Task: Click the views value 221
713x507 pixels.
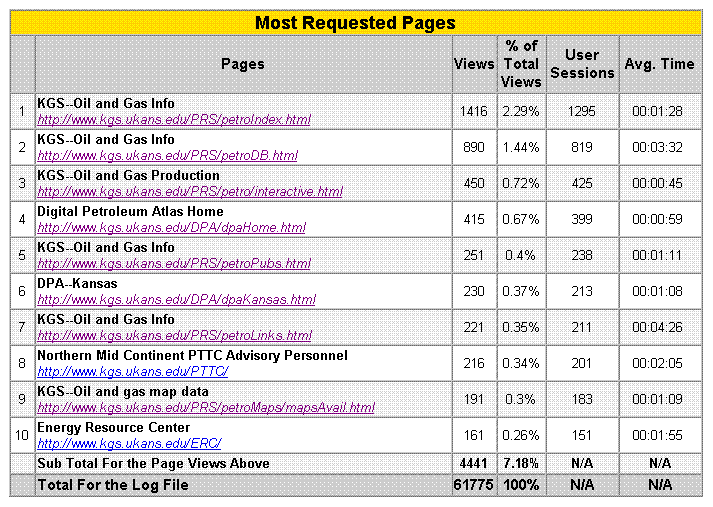Action: 473,327
